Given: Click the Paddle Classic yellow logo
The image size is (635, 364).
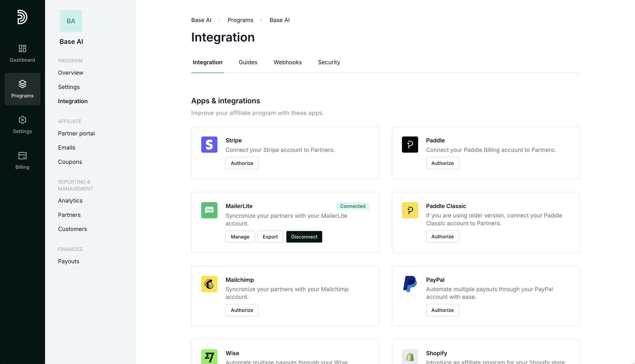Looking at the screenshot, I should [x=410, y=210].
